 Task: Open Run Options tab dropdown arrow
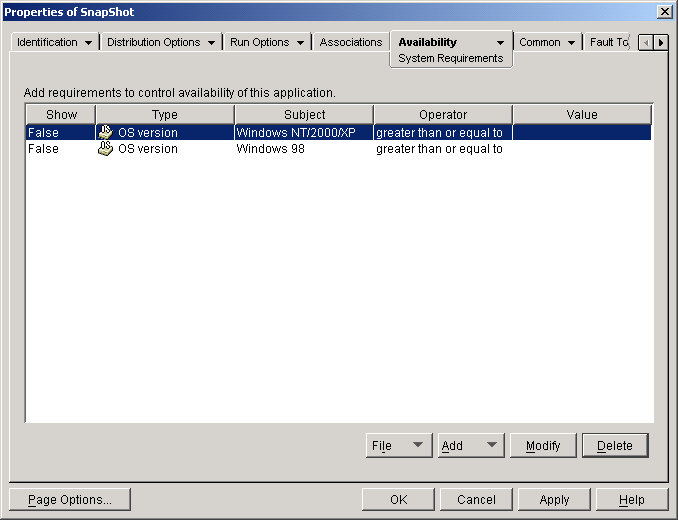coord(301,43)
